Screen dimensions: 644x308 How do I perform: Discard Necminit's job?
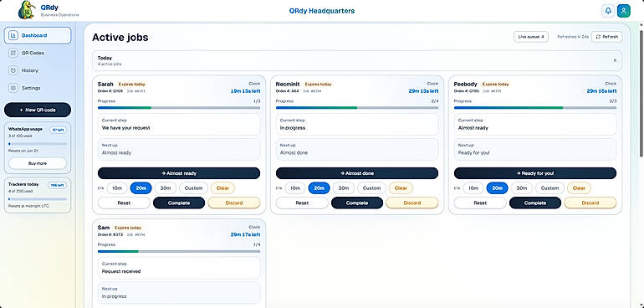click(412, 203)
